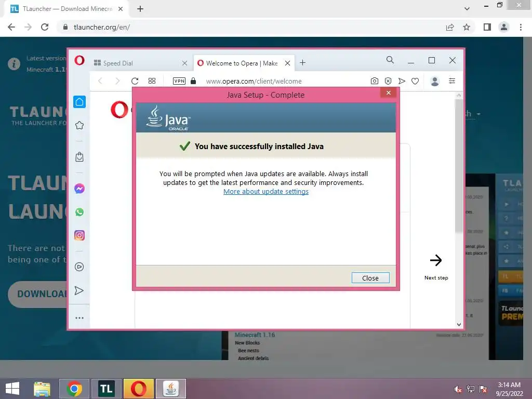Open Opera ad blocker shield icon
The height and width of the screenshot is (399, 532).
388,81
